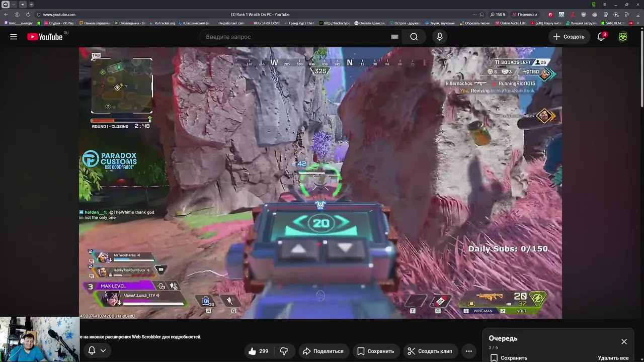This screenshot has width=644, height=362.
Task: Open toxic___avenger bookmark
Action: coord(19,23)
